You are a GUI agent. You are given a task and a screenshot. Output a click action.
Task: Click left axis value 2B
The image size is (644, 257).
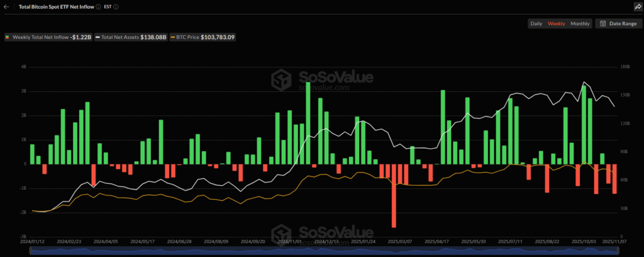click(24, 115)
